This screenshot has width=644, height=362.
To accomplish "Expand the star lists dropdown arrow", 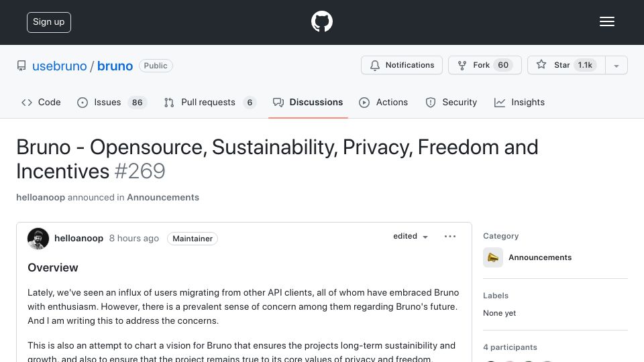I will [616, 66].
